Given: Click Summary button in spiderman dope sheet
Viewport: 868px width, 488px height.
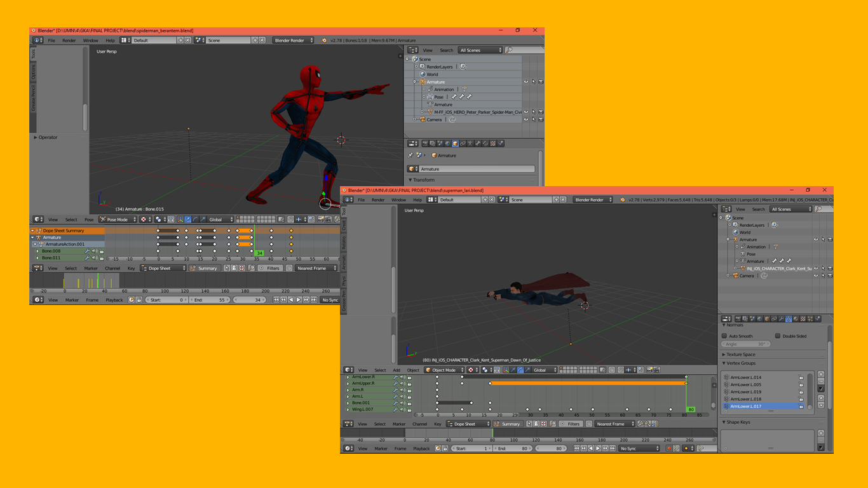Looking at the screenshot, I should [x=205, y=268].
